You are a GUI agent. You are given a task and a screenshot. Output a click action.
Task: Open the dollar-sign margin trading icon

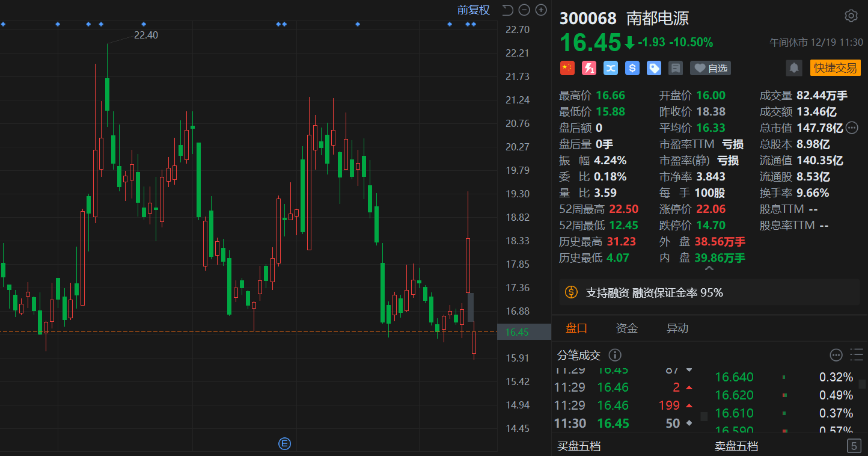pyautogui.click(x=632, y=68)
